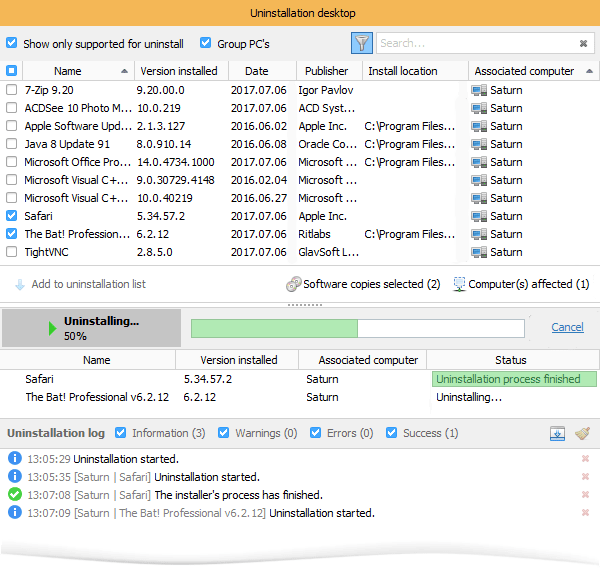The width and height of the screenshot is (600, 570).
Task: Click the computer icon in the Safari row
Action: [x=479, y=216]
